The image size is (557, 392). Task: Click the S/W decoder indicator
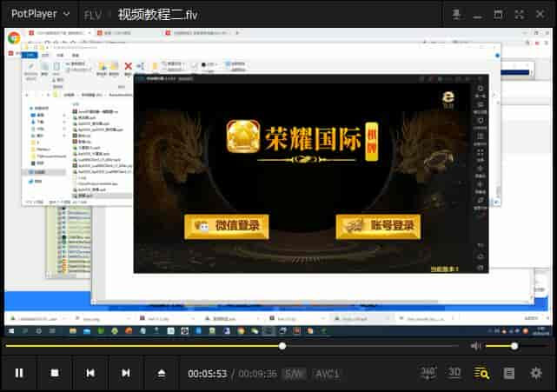tap(295, 374)
